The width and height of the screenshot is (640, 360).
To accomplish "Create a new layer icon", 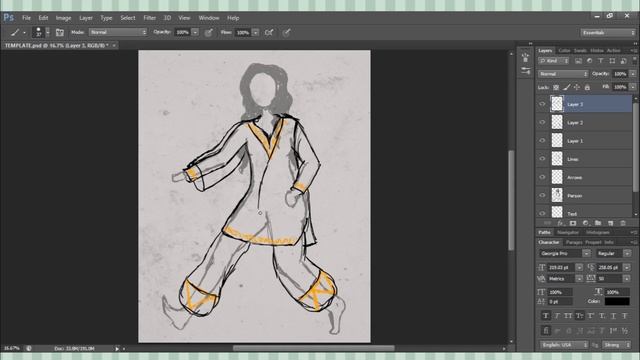I will [x=611, y=223].
